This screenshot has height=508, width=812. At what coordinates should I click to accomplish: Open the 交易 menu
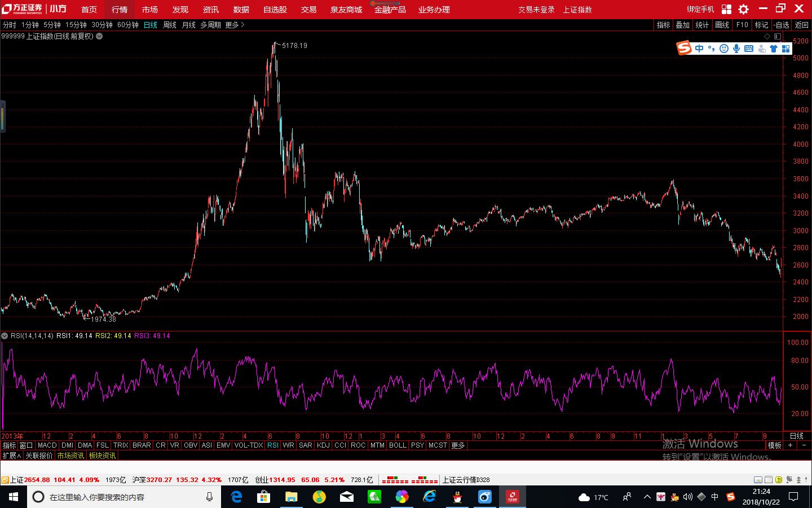(x=308, y=10)
